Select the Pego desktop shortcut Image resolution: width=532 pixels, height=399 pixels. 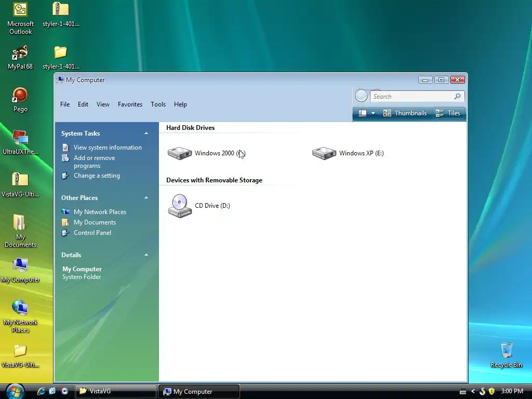click(x=20, y=100)
